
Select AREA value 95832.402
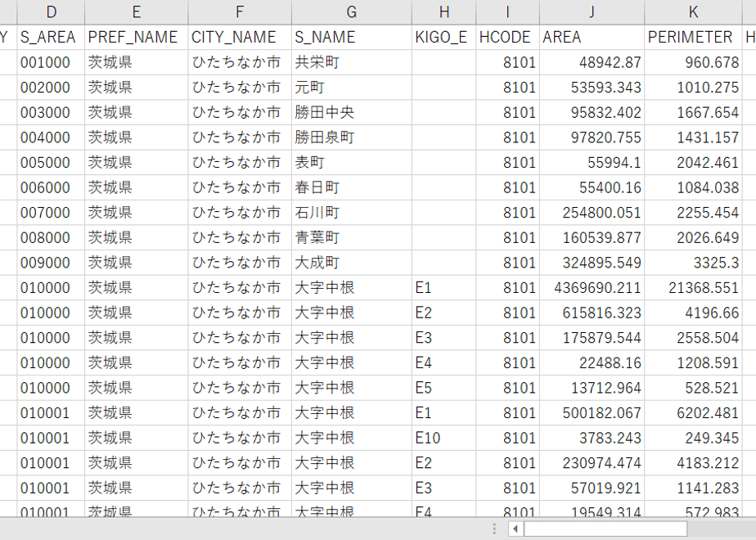coord(592,112)
